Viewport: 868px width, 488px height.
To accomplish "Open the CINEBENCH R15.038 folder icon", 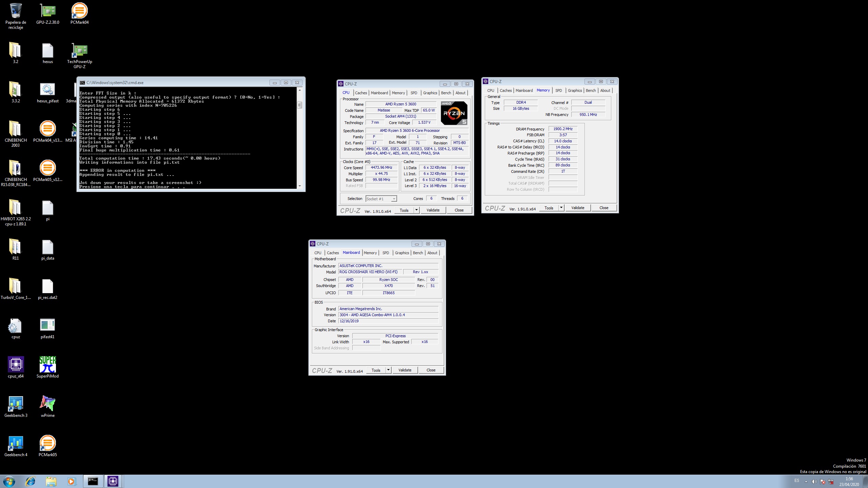I will (16, 173).
